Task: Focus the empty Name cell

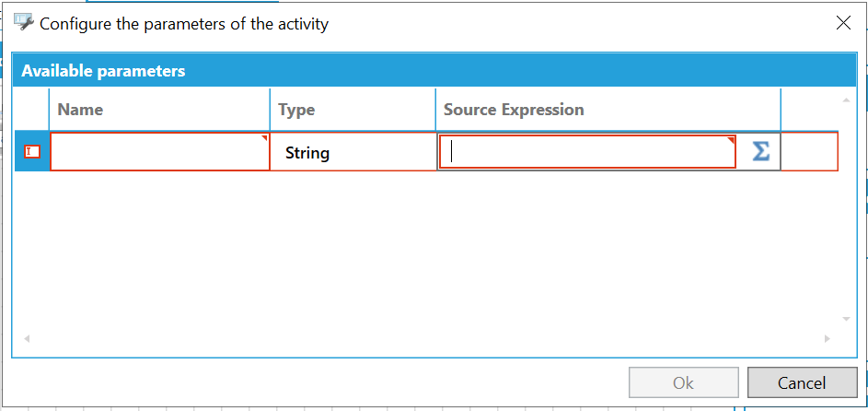Action: pyautogui.click(x=160, y=152)
